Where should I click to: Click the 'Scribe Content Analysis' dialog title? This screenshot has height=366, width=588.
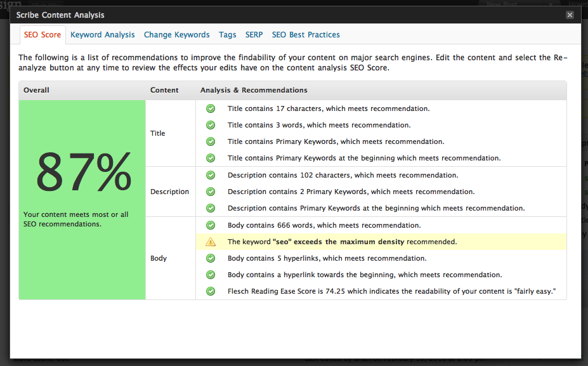60,15
